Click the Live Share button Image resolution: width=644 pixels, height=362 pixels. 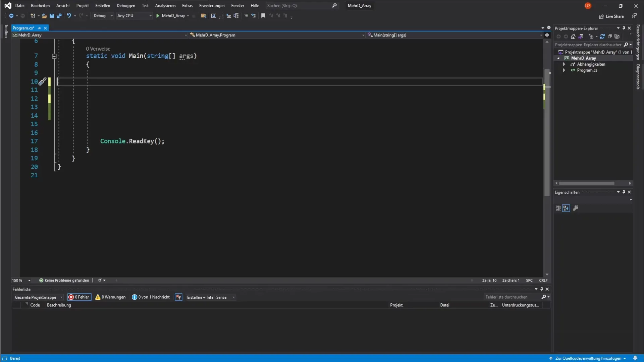click(x=611, y=16)
